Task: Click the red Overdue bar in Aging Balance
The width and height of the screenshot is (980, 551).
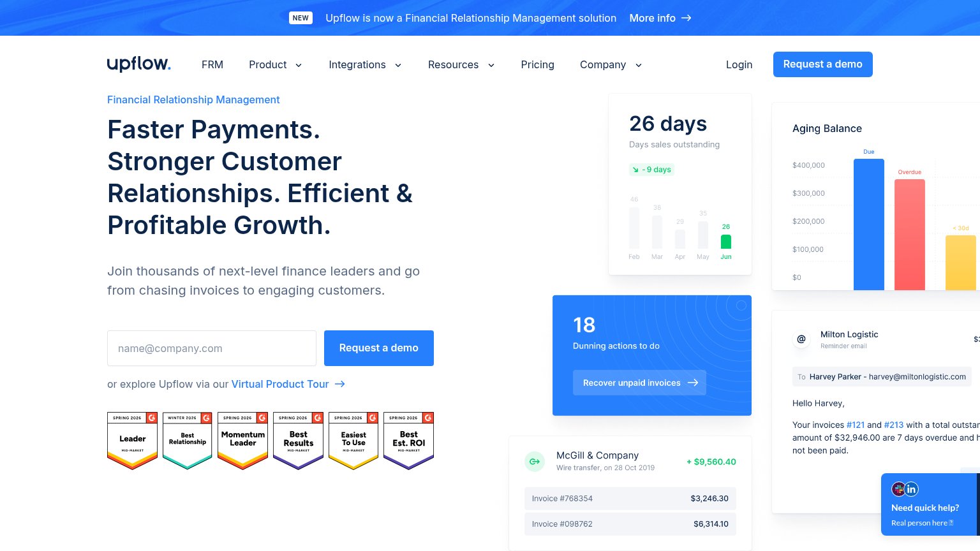Action: (x=910, y=235)
